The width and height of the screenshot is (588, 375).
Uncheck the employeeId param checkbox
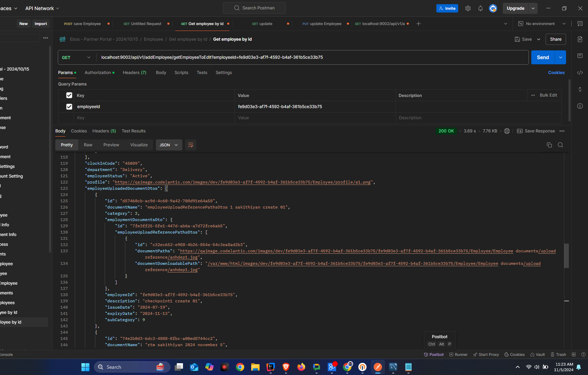tap(69, 107)
